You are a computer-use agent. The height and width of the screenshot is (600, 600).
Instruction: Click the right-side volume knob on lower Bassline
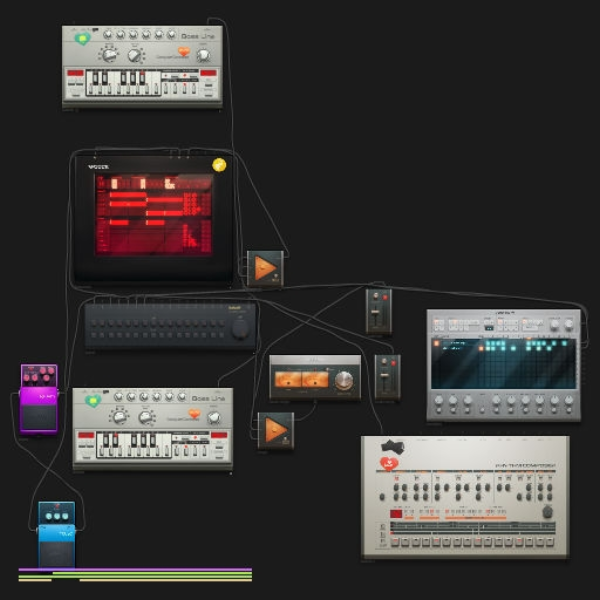tap(214, 418)
